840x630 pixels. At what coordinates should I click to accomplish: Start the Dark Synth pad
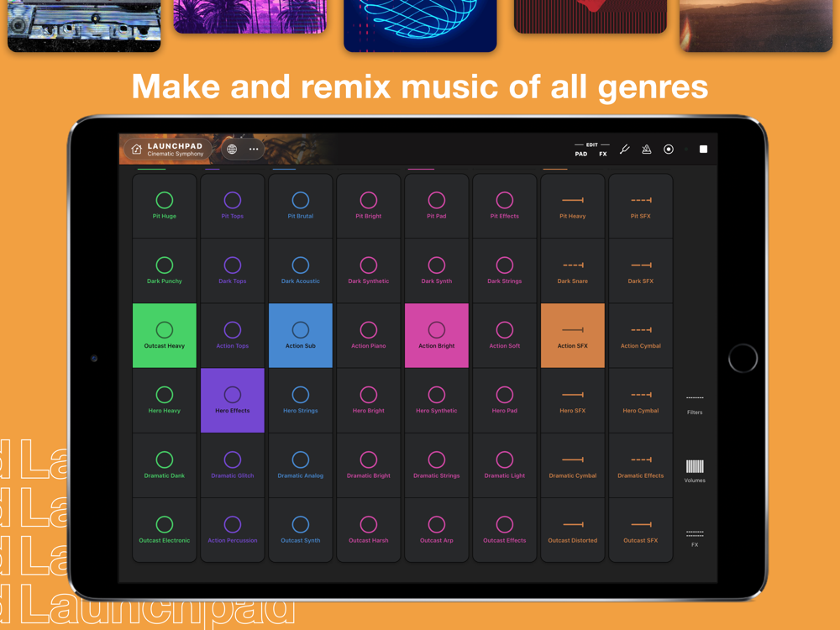click(437, 270)
